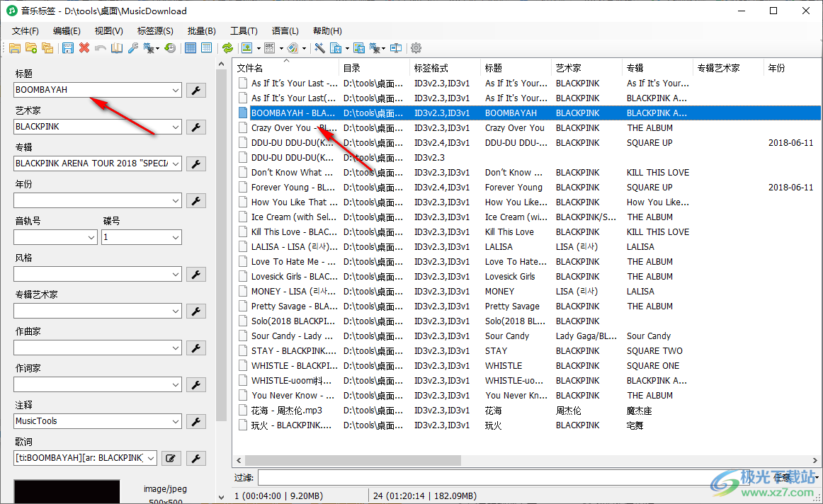The width and height of the screenshot is (823, 504).
Task: Expand the year (年份) dropdown list
Action: click(176, 200)
